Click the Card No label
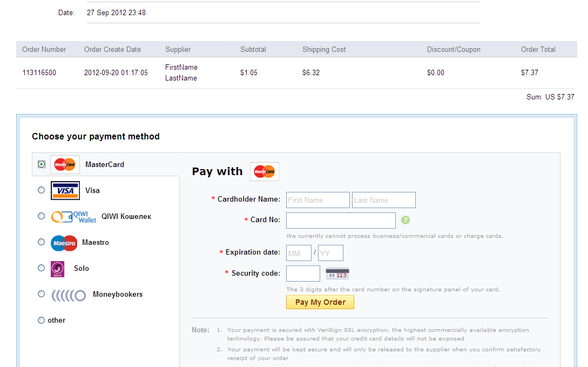The height and width of the screenshot is (367, 588). tap(265, 220)
